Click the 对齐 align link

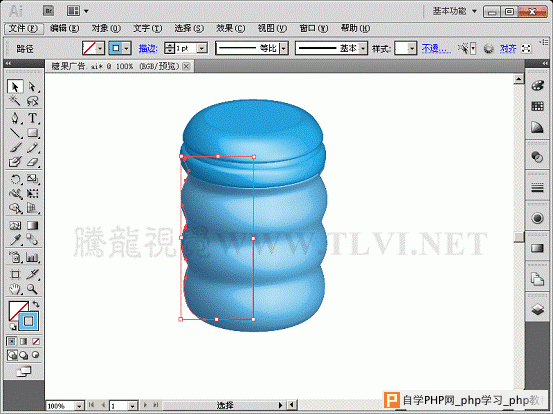click(x=508, y=48)
